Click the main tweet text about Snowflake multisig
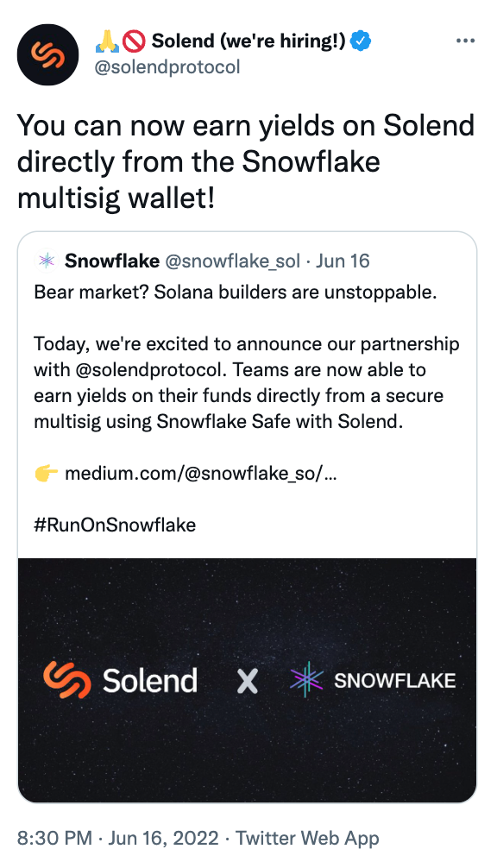The height and width of the screenshot is (868, 497). coord(246,161)
